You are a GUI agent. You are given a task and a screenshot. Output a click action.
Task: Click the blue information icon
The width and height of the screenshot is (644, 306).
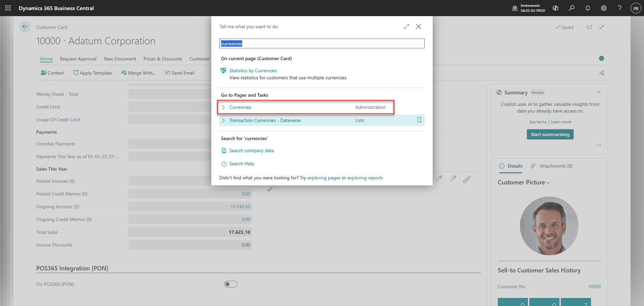pos(601,58)
